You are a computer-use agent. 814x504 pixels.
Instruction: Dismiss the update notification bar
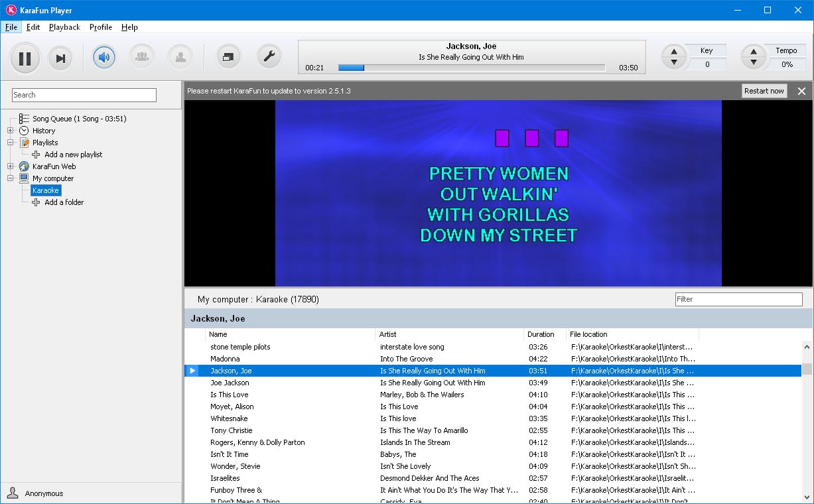tap(801, 92)
